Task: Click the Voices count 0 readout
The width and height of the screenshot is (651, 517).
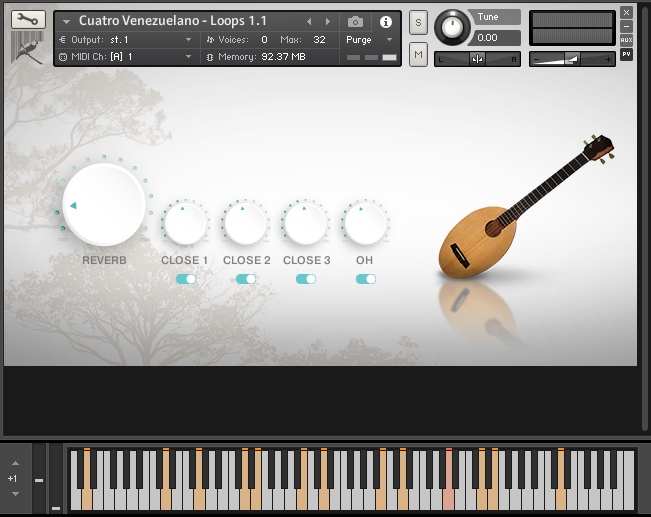Action: pyautogui.click(x=264, y=40)
